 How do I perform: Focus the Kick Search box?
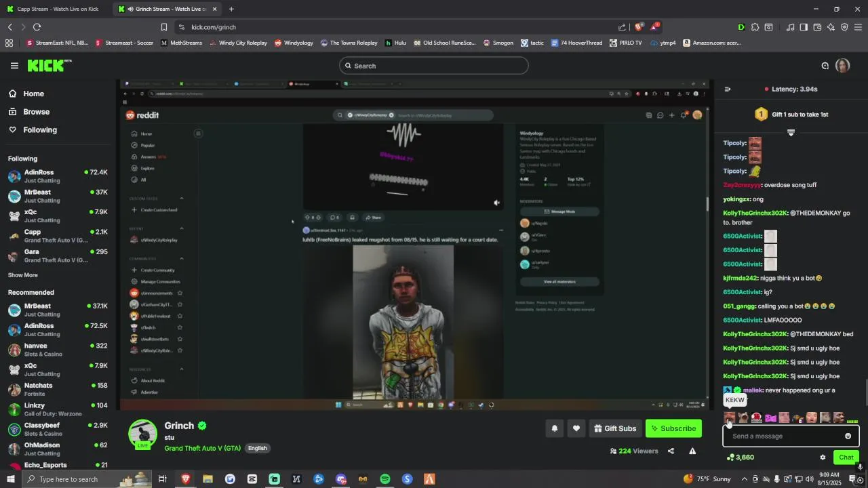tap(434, 66)
